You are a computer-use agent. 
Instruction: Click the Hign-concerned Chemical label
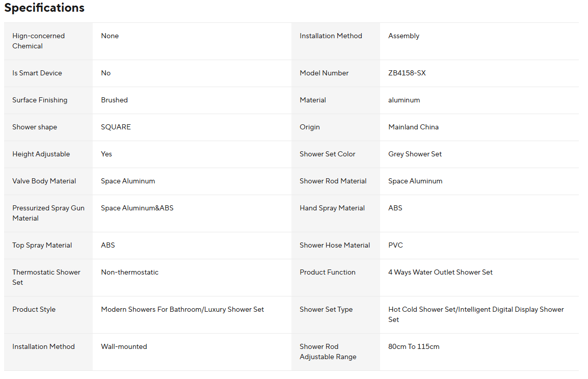coord(39,41)
